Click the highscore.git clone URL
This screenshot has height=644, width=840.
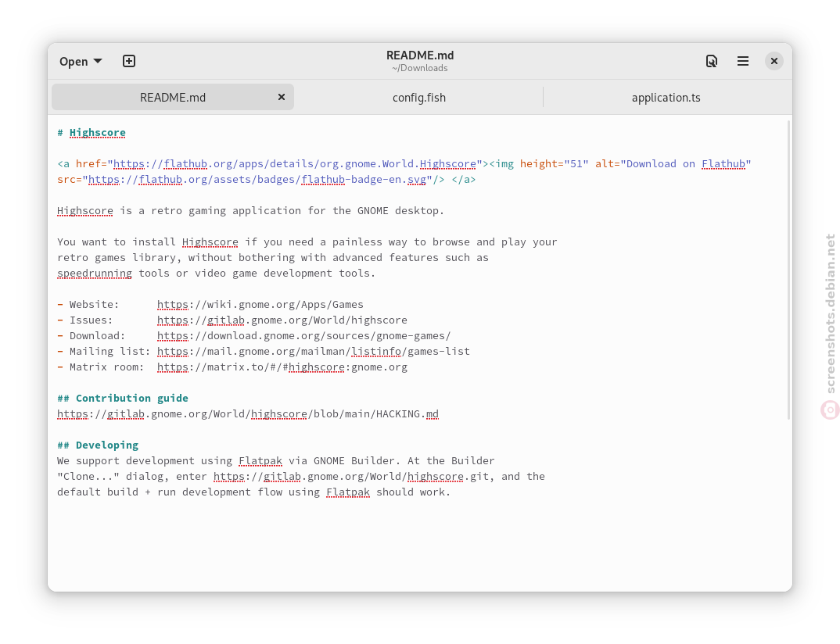click(351, 477)
